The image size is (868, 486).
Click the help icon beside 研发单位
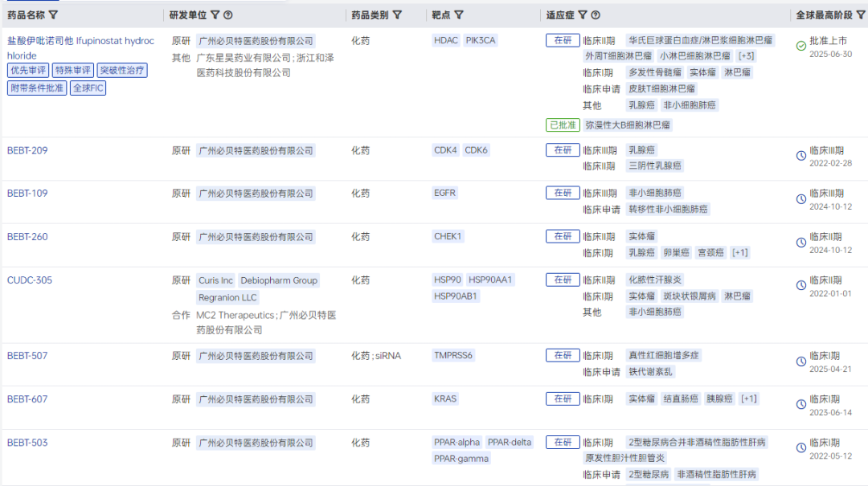(228, 15)
